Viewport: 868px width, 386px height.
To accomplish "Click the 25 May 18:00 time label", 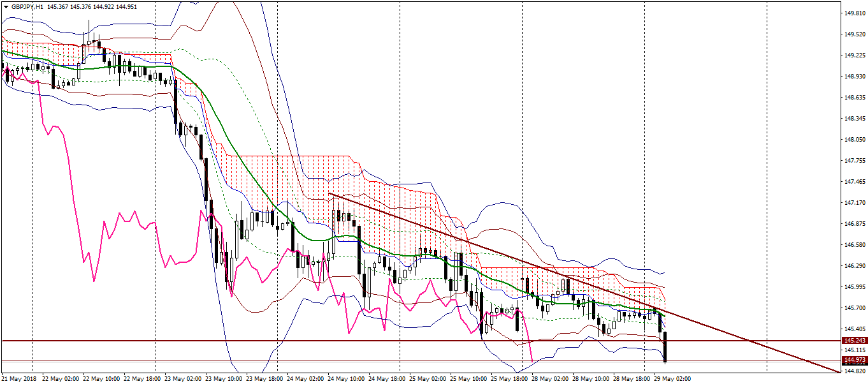I will pyautogui.click(x=508, y=379).
